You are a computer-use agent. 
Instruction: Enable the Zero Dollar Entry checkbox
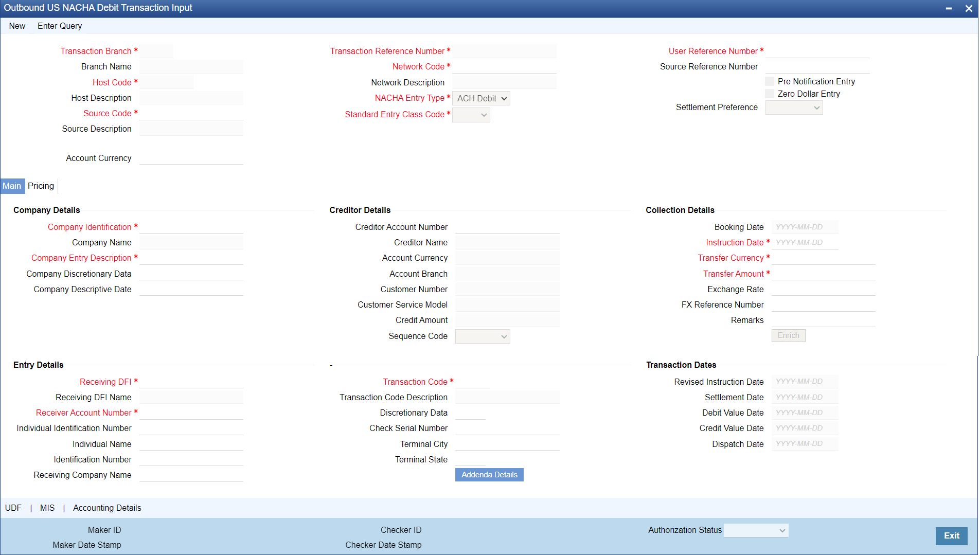[x=770, y=94]
